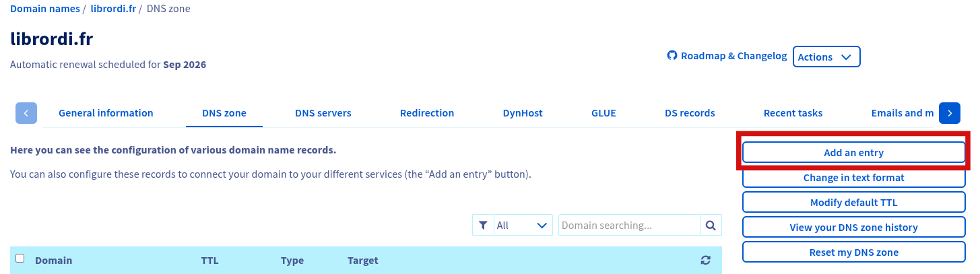This screenshot has height=274, width=980.
Task: Select the DynHost tab
Action: [x=523, y=113]
